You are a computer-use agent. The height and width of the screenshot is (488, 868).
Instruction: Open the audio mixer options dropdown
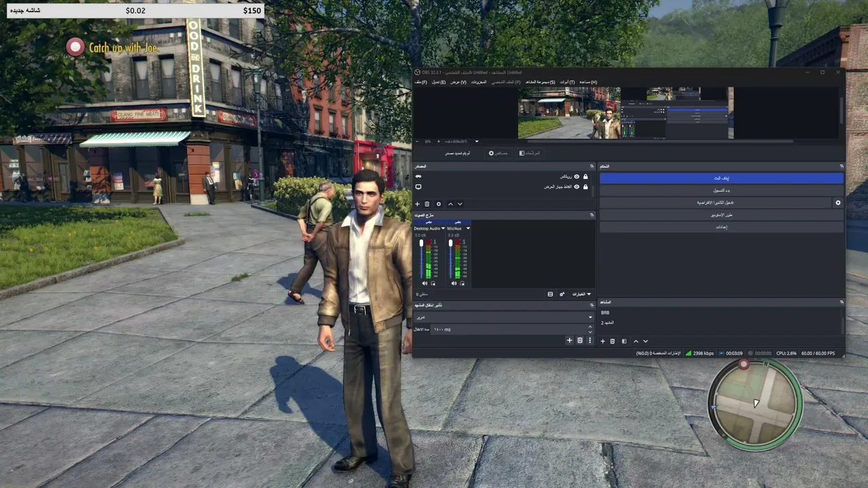tap(580, 294)
